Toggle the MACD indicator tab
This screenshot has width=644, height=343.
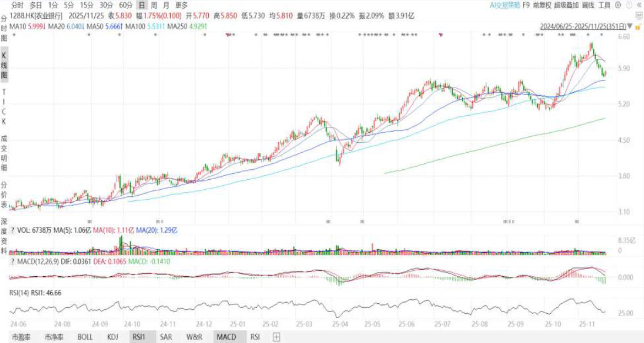pos(226,336)
